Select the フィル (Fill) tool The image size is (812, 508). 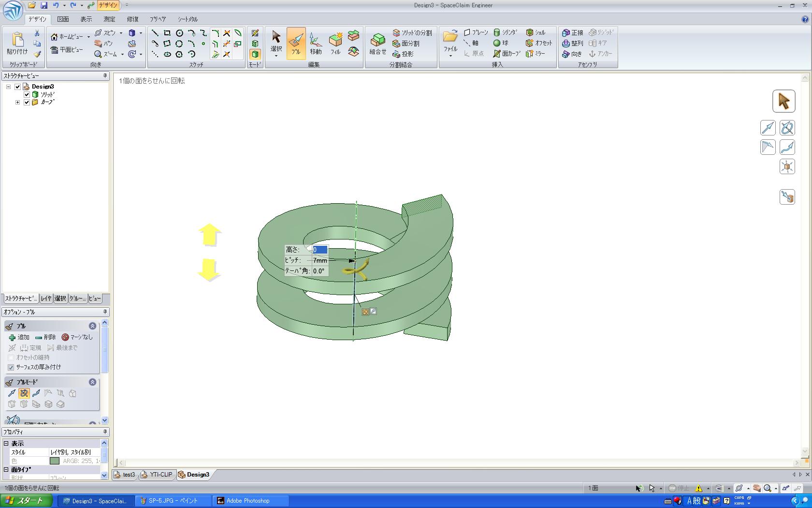(x=335, y=43)
